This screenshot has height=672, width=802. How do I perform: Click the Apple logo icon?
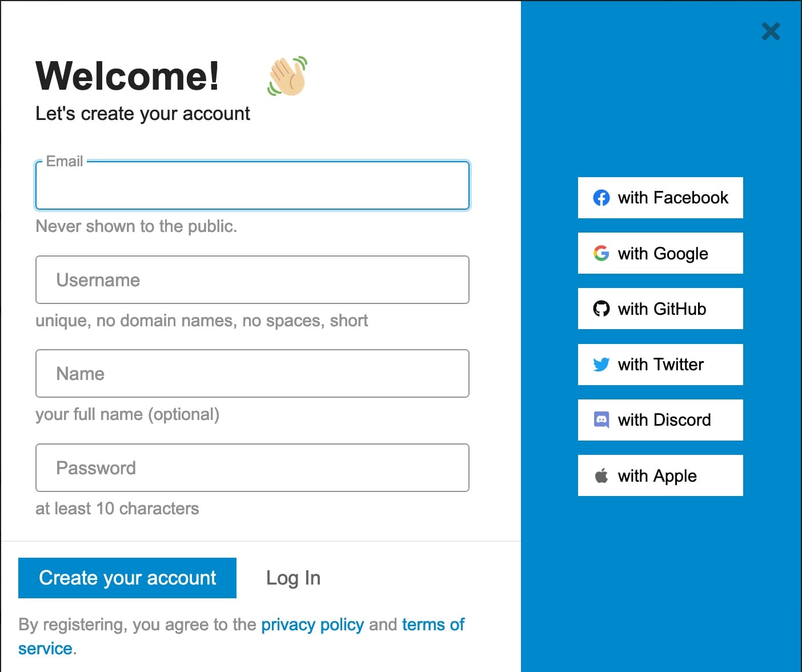pyautogui.click(x=601, y=475)
